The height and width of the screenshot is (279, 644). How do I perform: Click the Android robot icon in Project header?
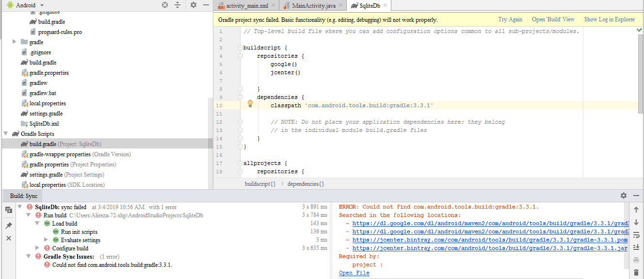click(10, 5)
